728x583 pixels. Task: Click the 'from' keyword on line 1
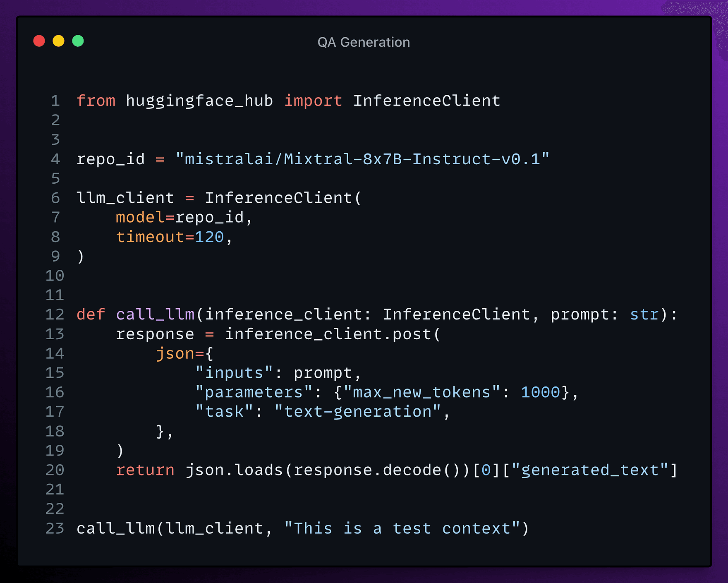point(96,101)
